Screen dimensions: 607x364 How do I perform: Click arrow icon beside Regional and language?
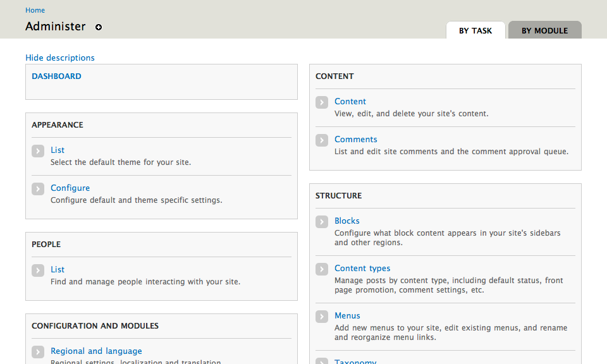[x=38, y=351]
